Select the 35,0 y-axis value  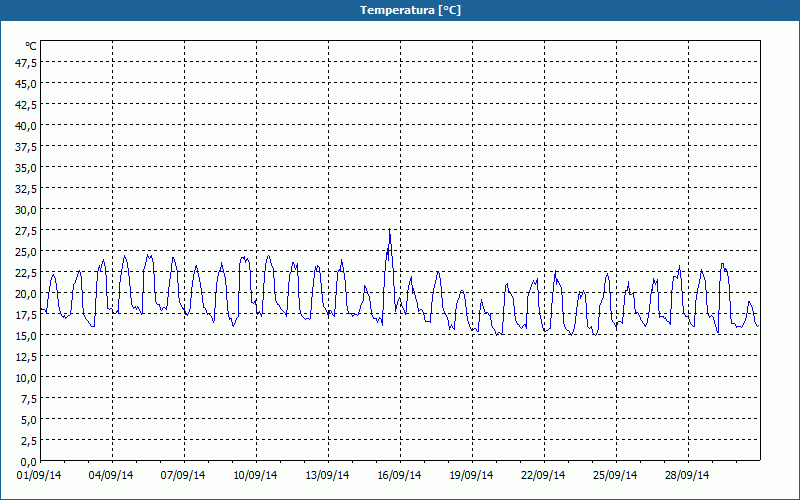26,168
